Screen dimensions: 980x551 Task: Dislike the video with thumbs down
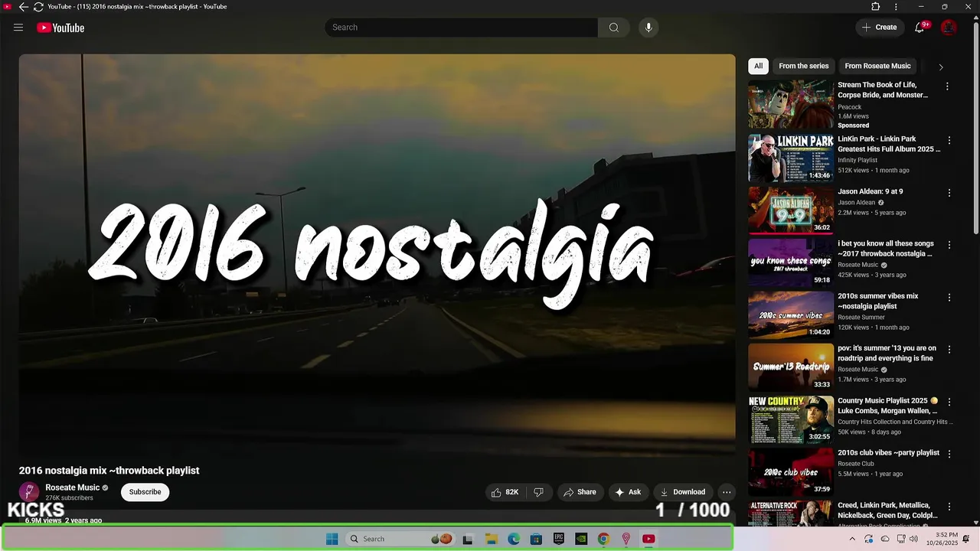539,492
